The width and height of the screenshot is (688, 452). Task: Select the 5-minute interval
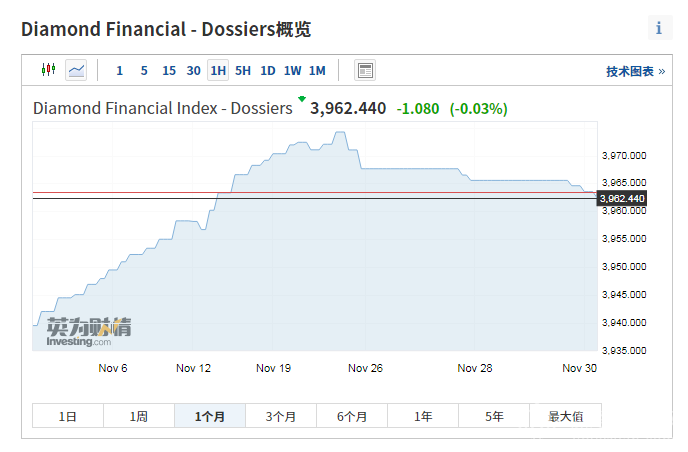[x=144, y=70]
